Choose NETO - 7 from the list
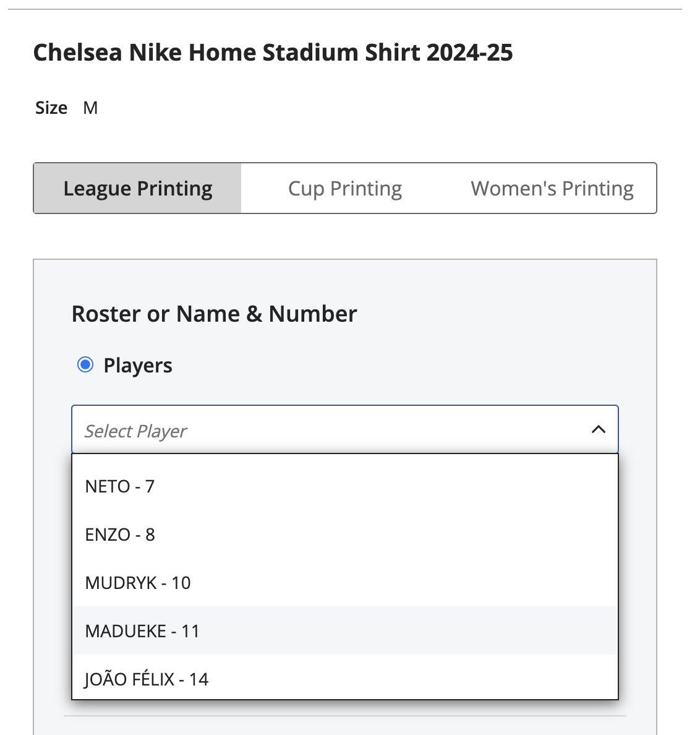The image size is (700, 735). pos(345,486)
